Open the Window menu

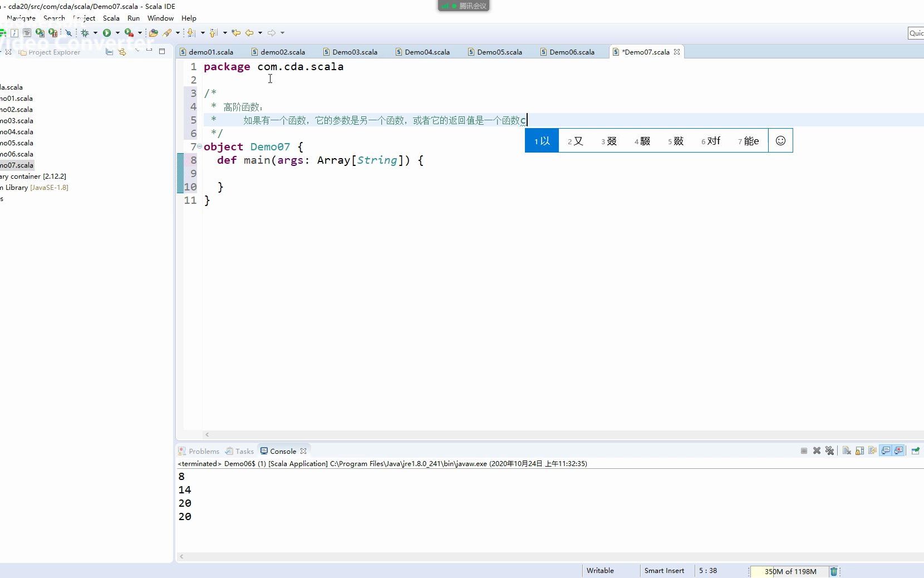coord(160,18)
